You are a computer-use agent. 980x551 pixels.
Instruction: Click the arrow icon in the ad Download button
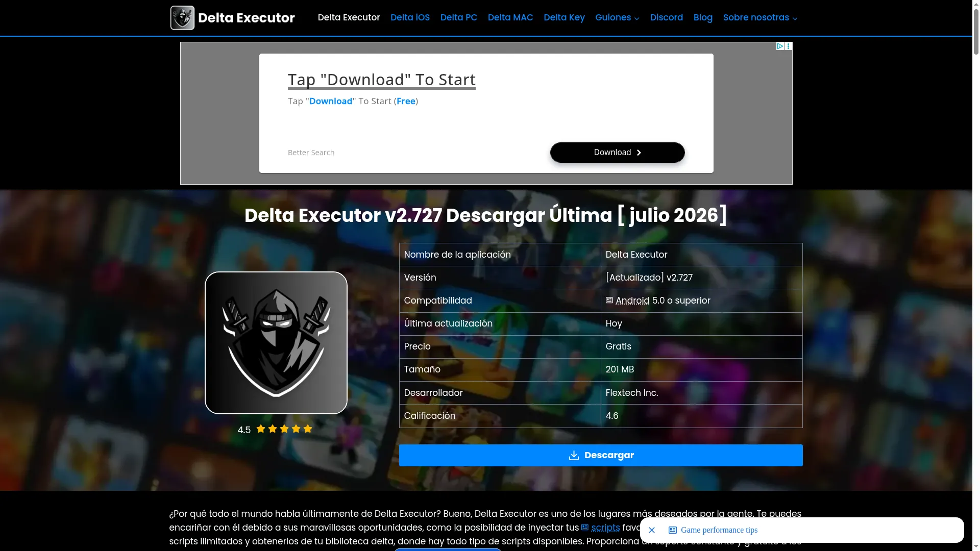[639, 153]
